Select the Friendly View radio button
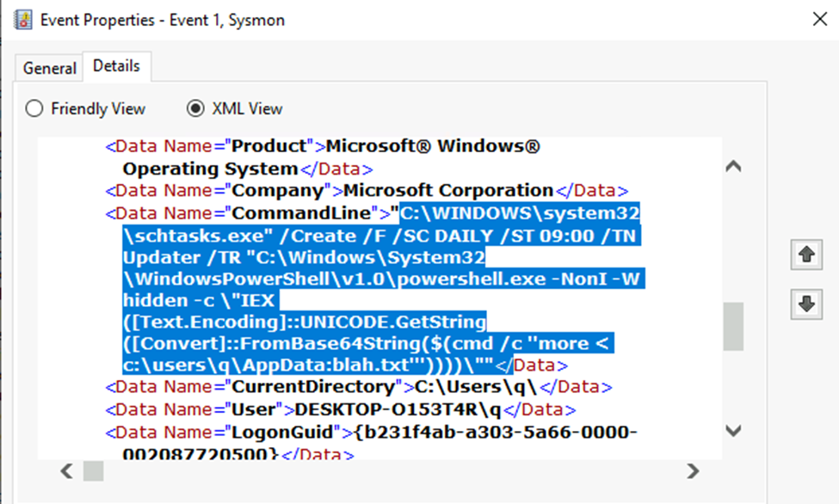Screen dimensions: 839x504 (34, 108)
